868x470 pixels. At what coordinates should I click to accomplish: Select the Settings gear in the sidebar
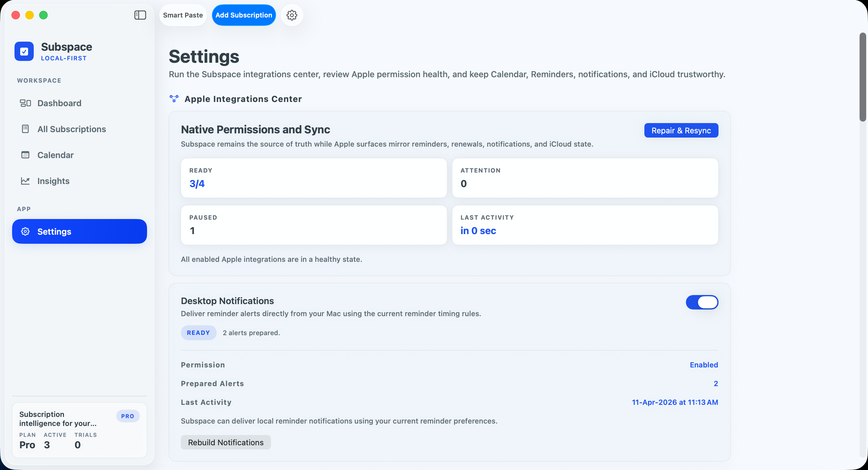25,231
